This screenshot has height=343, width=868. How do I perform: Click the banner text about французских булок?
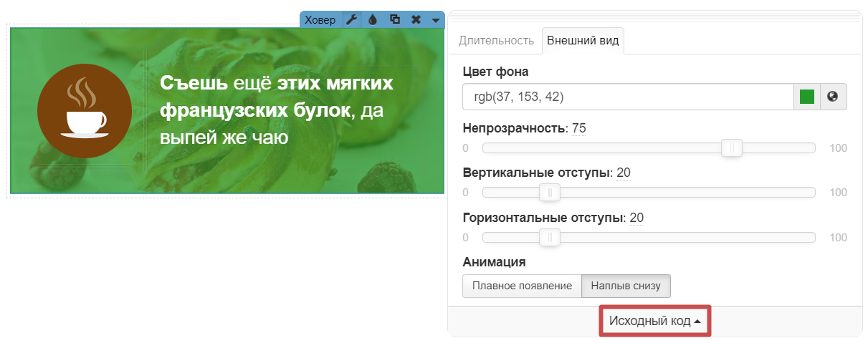point(277,110)
